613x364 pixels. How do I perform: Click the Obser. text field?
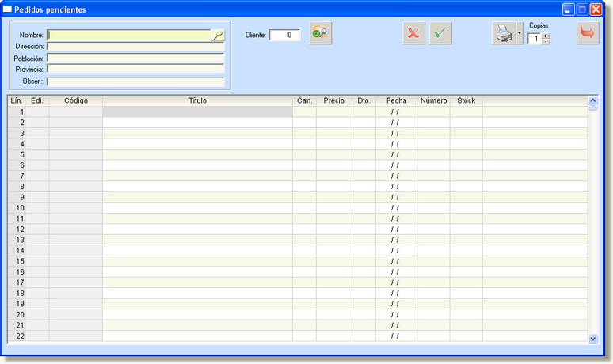coord(135,82)
